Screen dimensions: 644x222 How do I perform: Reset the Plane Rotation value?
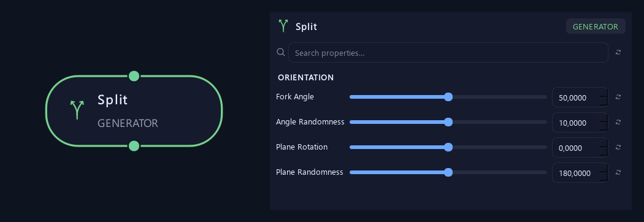coord(618,147)
